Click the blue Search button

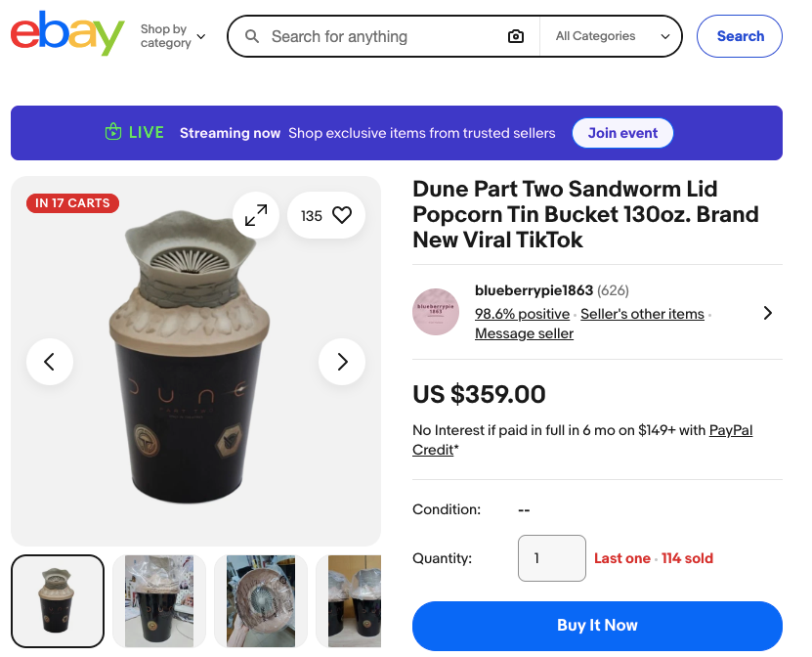click(x=740, y=37)
